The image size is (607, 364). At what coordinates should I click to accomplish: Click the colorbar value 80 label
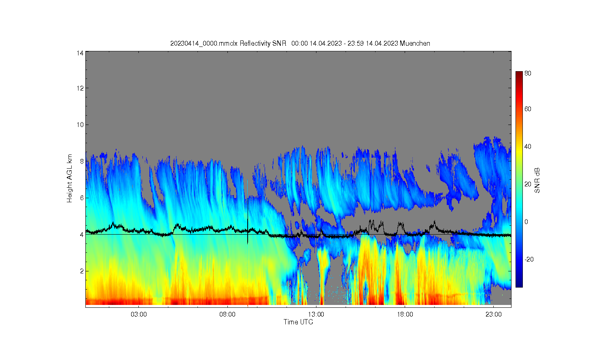528,73
